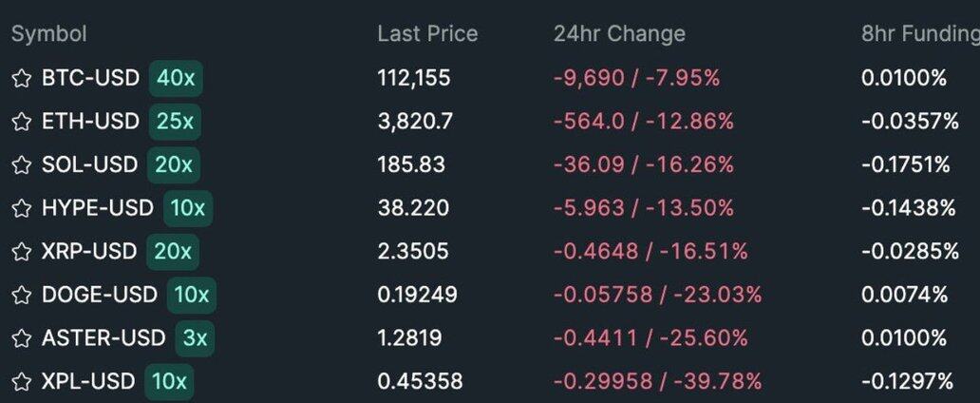
Task: Sort markets by 24hr Change header
Action: [x=619, y=34]
